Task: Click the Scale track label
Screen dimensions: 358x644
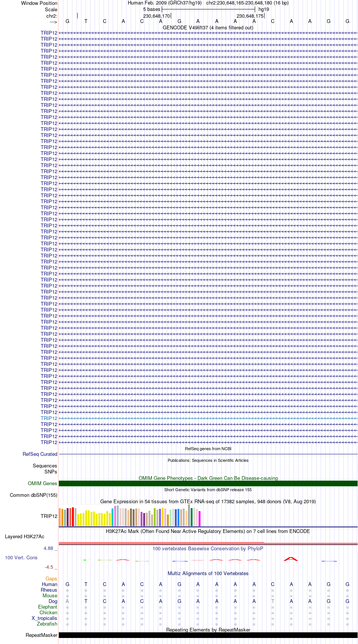Action: click(51, 9)
